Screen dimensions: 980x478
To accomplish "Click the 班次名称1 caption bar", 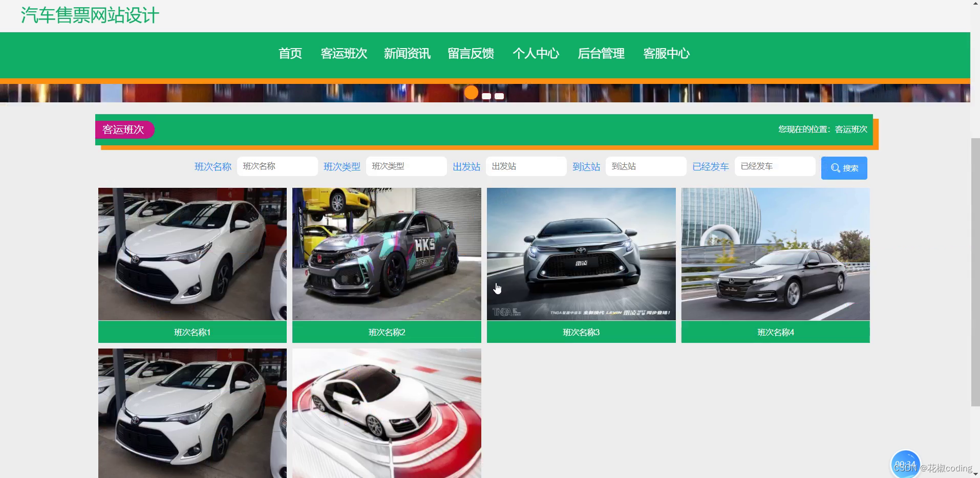I will (x=193, y=332).
